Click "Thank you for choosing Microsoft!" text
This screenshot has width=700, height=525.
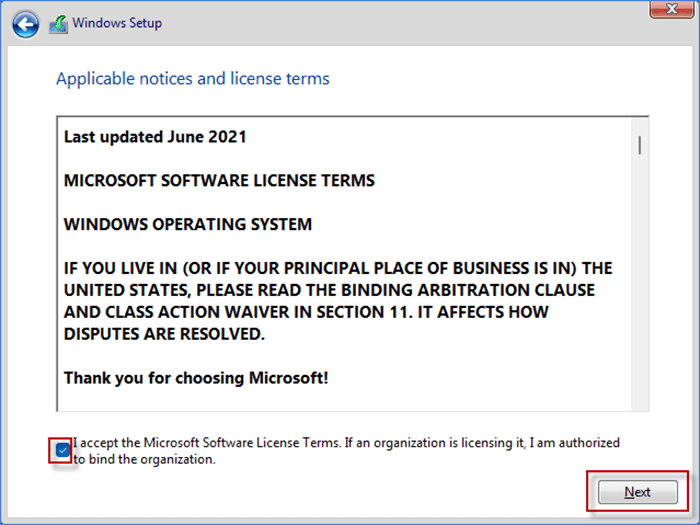(x=196, y=378)
